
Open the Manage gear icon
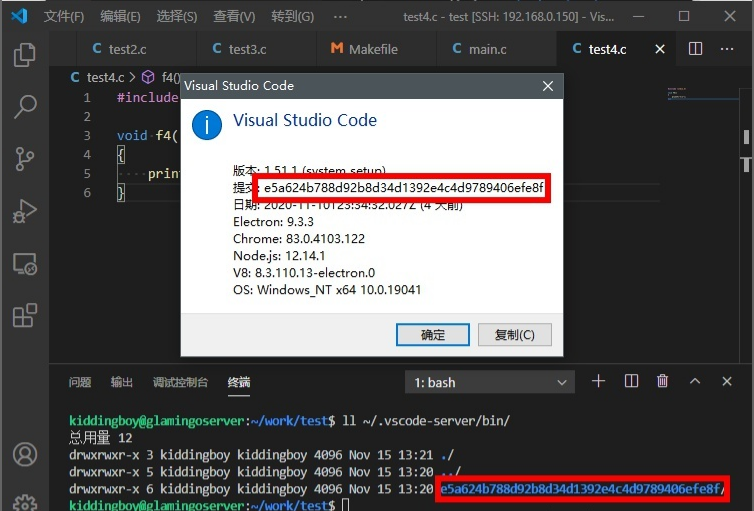tap(25, 503)
